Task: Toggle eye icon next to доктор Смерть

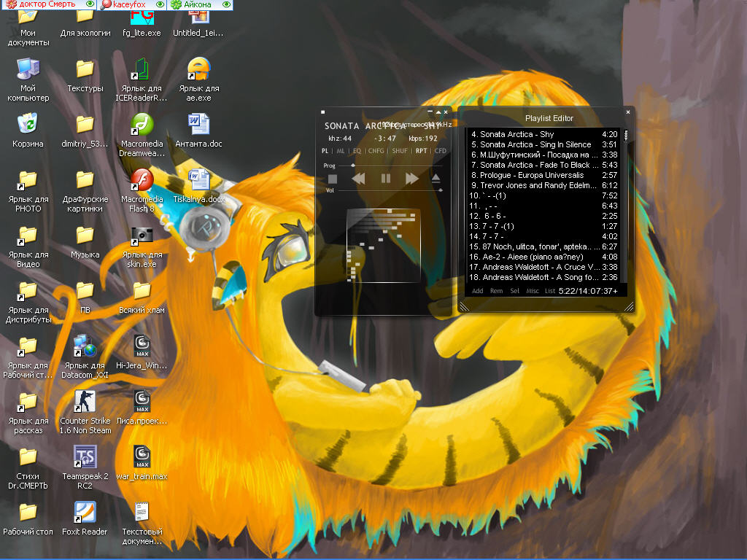Action: (x=90, y=4)
